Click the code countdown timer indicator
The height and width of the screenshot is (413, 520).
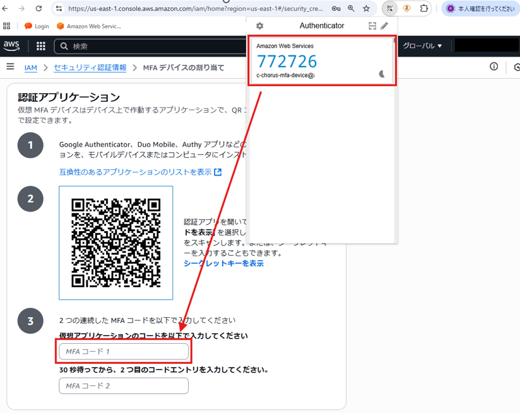point(382,74)
